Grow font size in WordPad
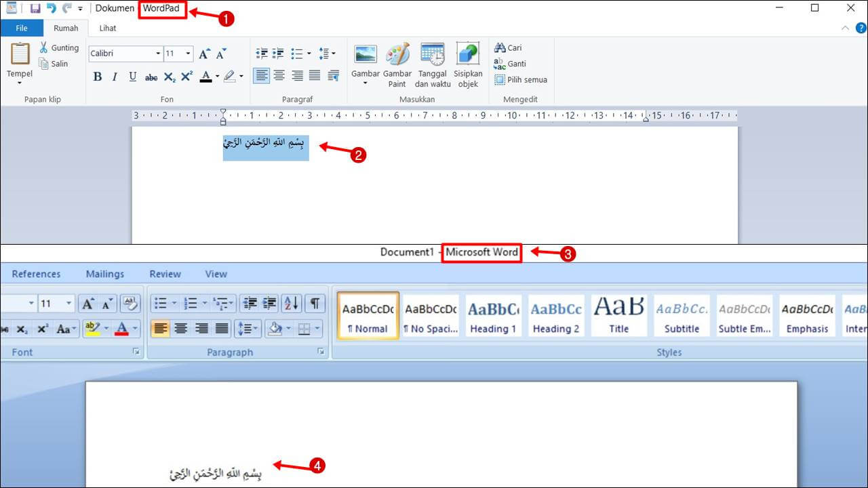The width and height of the screenshot is (868, 488). tap(204, 54)
